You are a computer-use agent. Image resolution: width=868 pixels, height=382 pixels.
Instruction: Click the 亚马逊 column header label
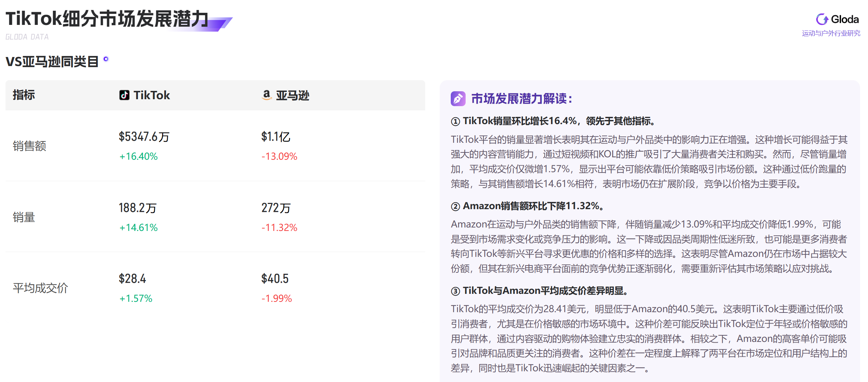(292, 95)
